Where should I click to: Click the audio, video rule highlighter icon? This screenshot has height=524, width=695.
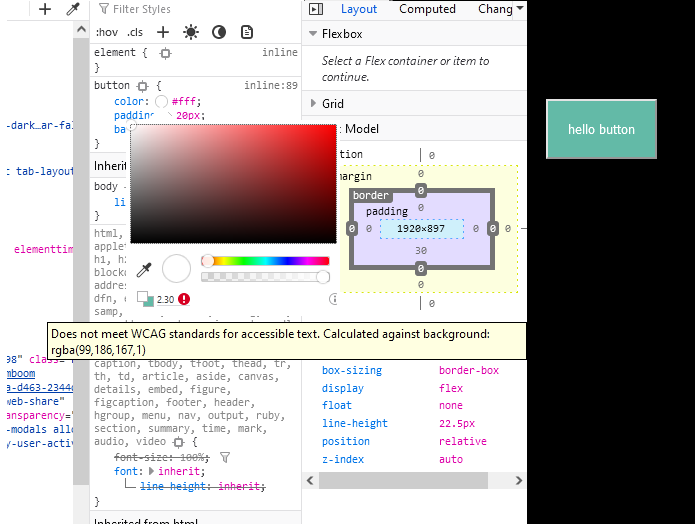coord(179,442)
